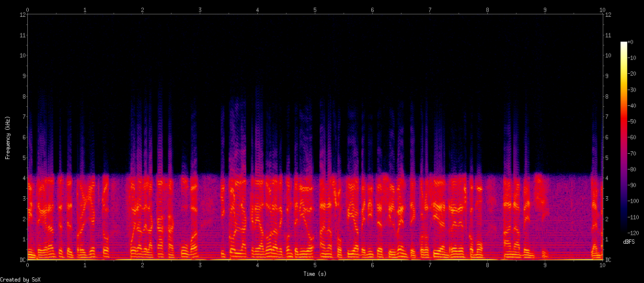The height and width of the screenshot is (283, 644).
Task: Click the "9" tick on the top time axis
Action: [x=545, y=9]
